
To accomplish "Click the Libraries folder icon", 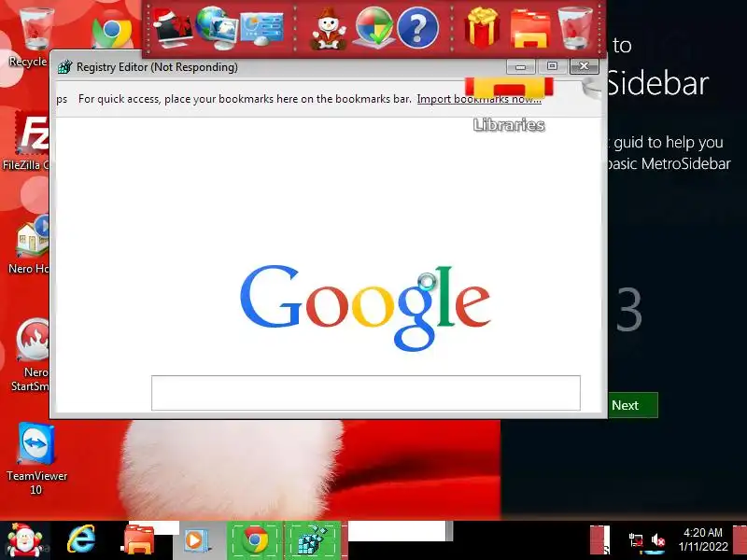I will click(509, 88).
